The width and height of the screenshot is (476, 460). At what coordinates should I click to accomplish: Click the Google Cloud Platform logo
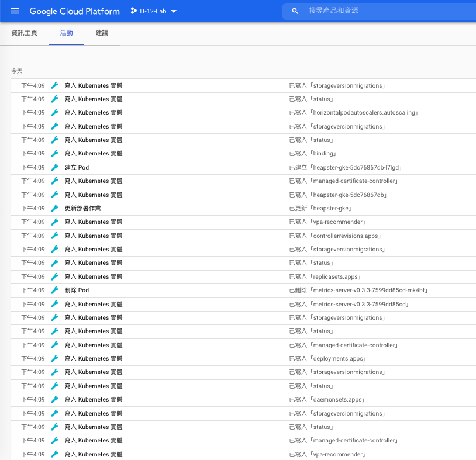74,11
